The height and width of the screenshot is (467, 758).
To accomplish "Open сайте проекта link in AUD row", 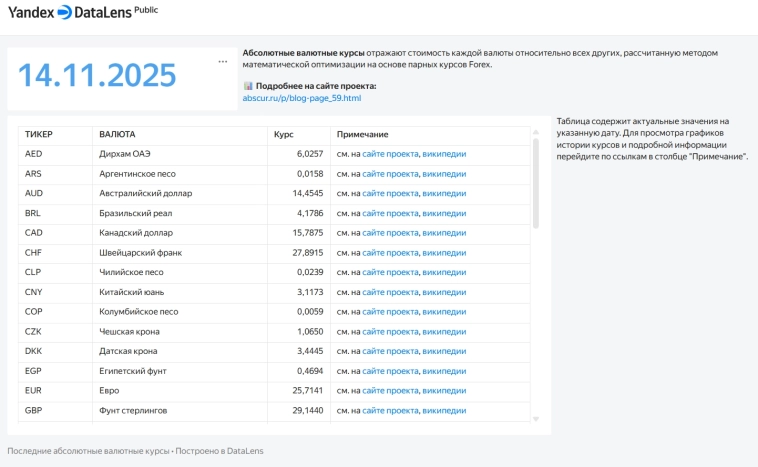I will point(390,193).
